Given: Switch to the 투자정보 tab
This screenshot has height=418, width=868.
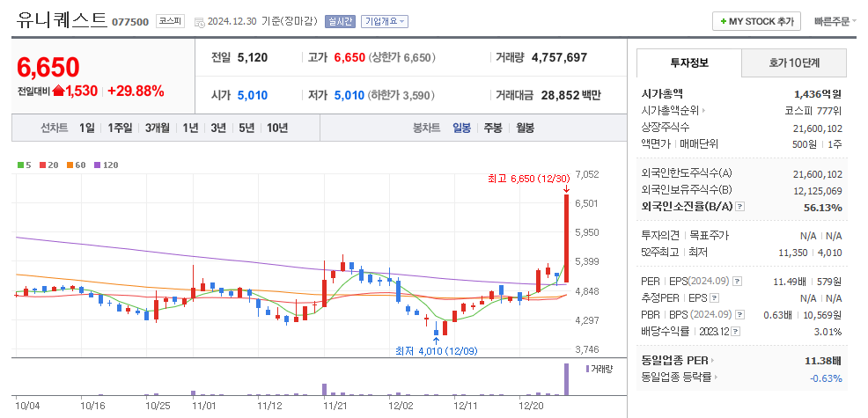Looking at the screenshot, I should click(688, 62).
